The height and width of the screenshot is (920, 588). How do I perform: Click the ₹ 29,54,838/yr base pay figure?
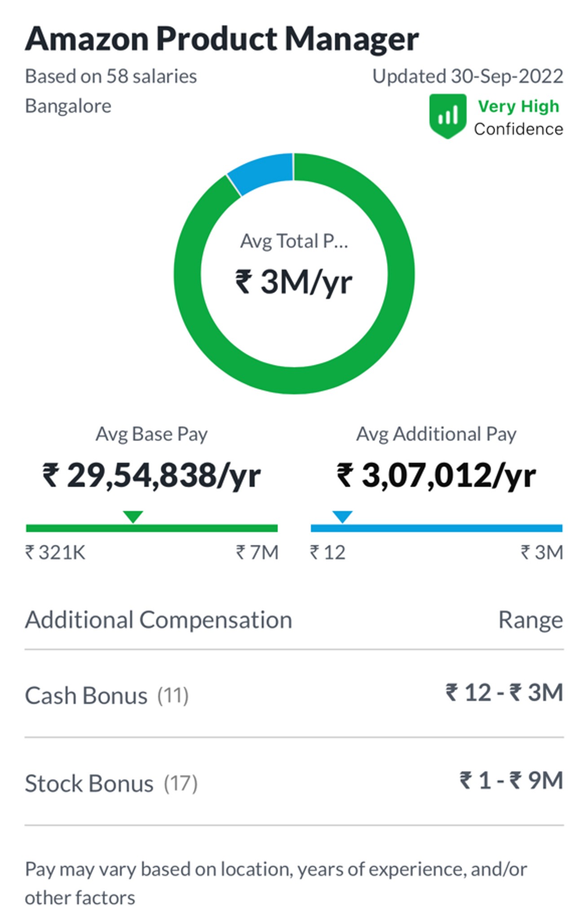[152, 476]
